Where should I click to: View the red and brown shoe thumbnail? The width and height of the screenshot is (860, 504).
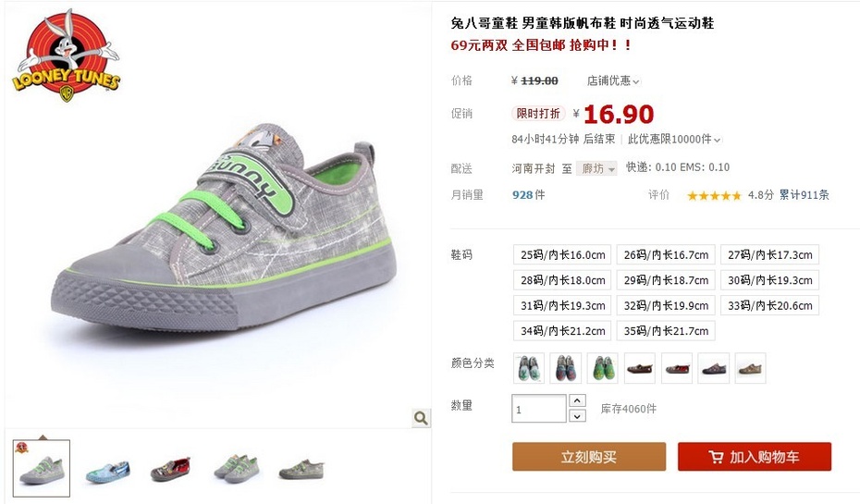(171, 470)
